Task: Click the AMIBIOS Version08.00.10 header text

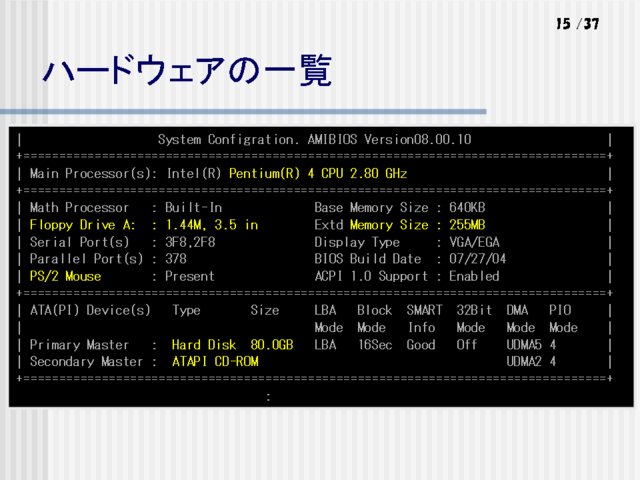Action: (x=314, y=139)
